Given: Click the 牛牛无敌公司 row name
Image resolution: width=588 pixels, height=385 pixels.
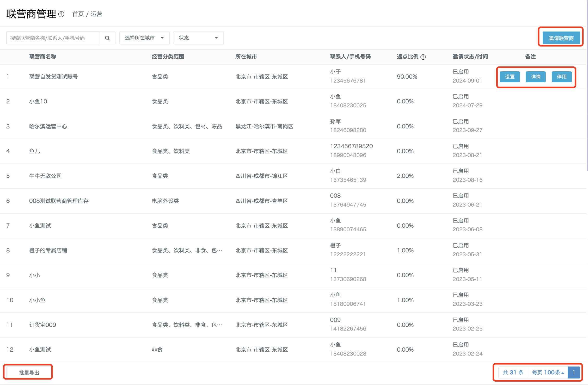Looking at the screenshot, I should coord(45,176).
